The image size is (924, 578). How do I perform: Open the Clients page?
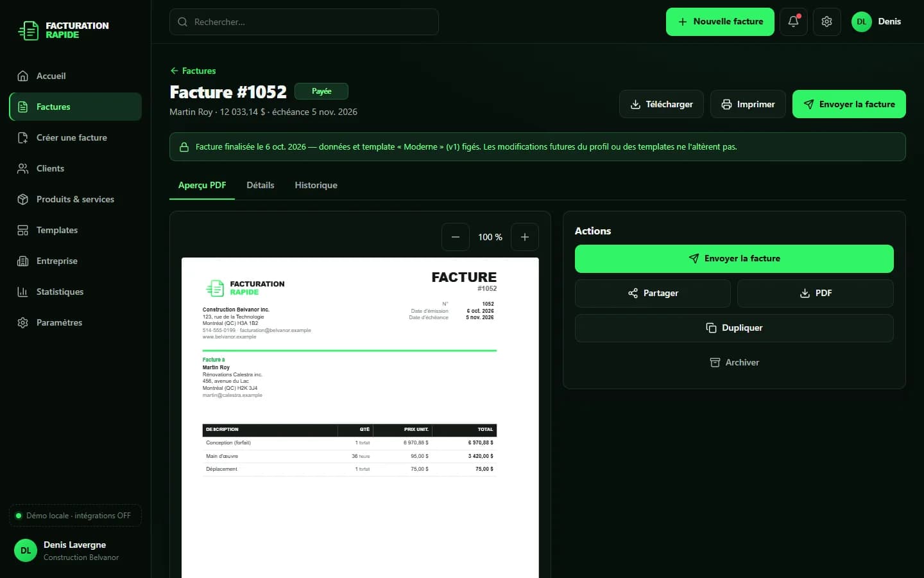click(x=75, y=168)
